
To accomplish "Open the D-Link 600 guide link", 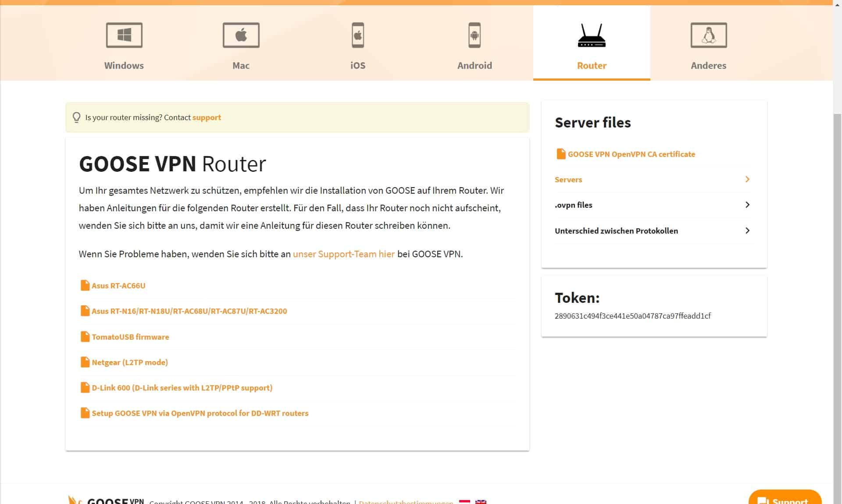I will pos(182,388).
